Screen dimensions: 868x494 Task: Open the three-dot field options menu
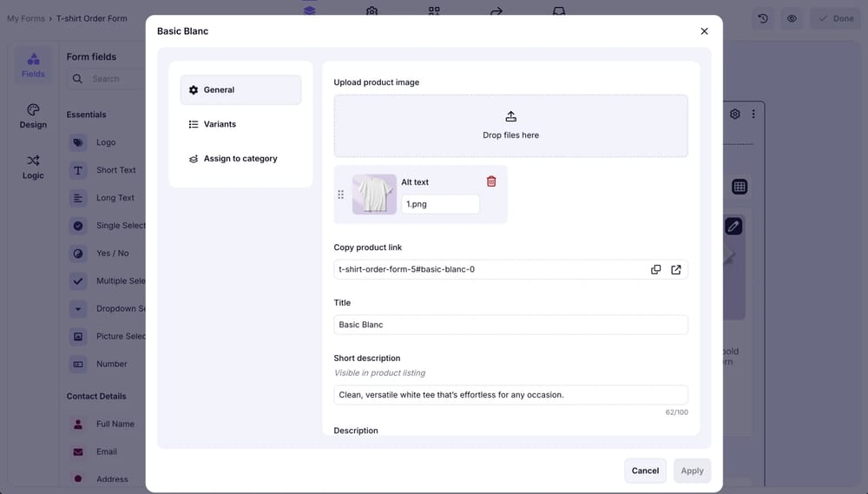[x=753, y=114]
